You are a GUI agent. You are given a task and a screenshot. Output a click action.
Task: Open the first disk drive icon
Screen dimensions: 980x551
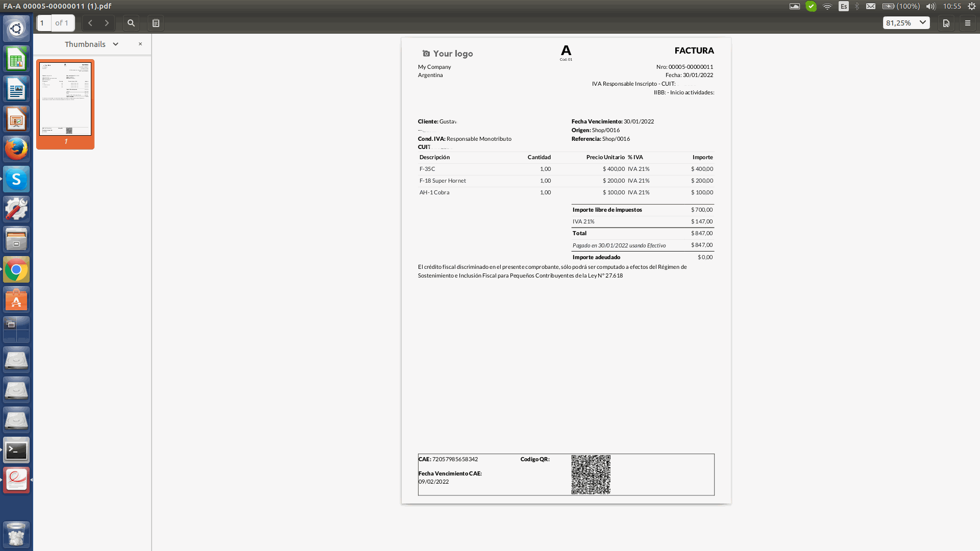pyautogui.click(x=16, y=360)
